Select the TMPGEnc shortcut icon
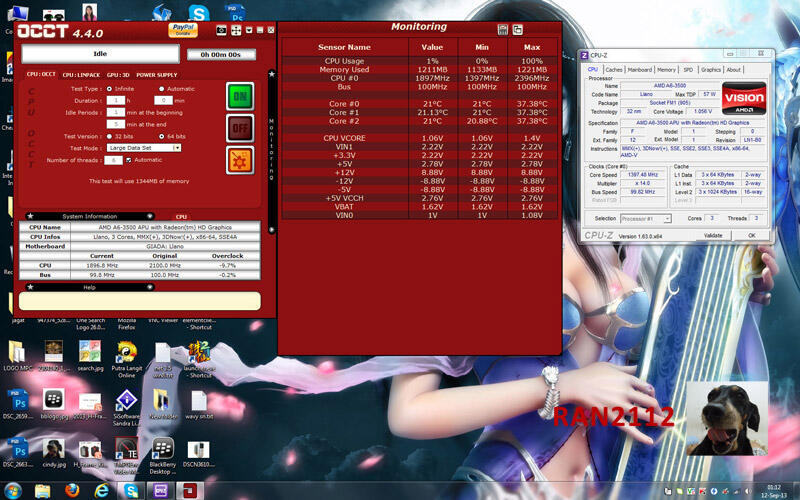Screen dimensions: 800x500 tap(127, 456)
